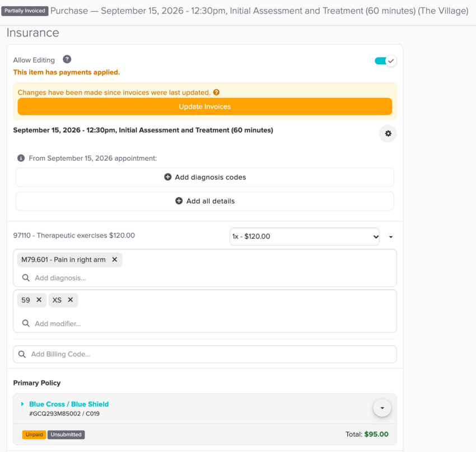Open the round dropdown button on the primary policy
The width and height of the screenshot is (476, 452).
(382, 408)
